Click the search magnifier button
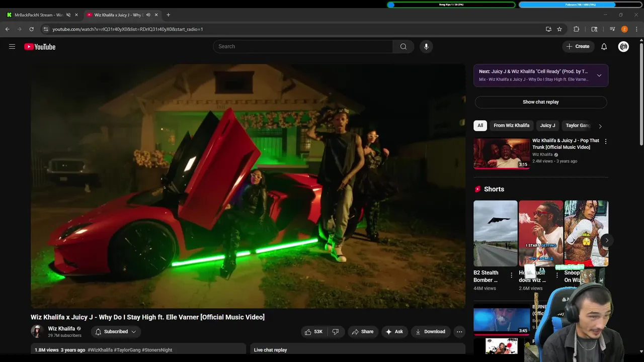The image size is (644, 362). click(404, 46)
